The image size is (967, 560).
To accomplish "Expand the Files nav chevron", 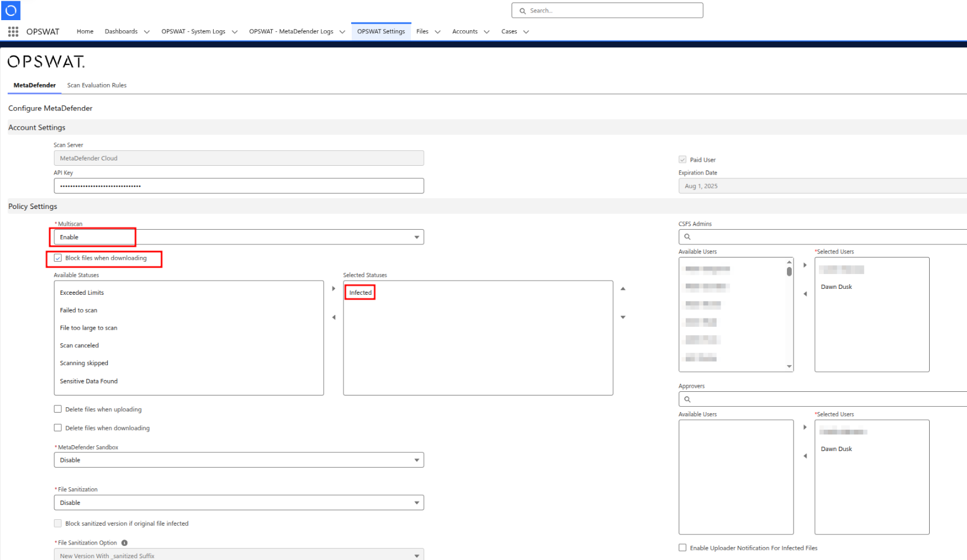I will (x=438, y=32).
